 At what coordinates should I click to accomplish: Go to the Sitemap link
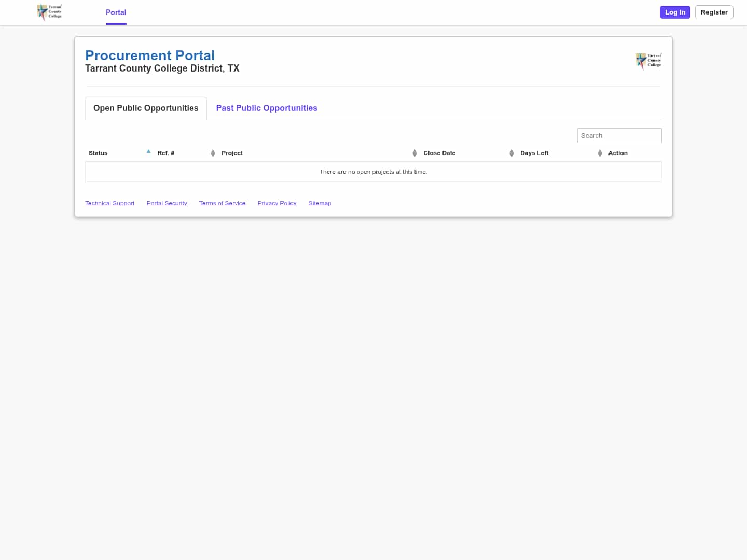point(320,203)
